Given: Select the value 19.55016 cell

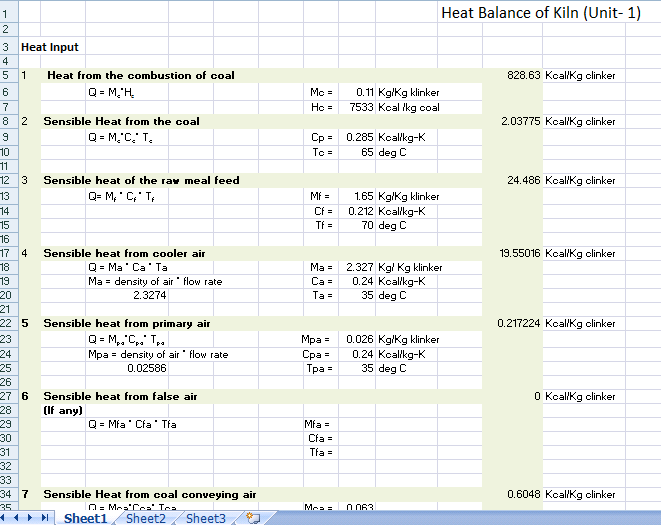Looking at the screenshot, I should [x=519, y=253].
